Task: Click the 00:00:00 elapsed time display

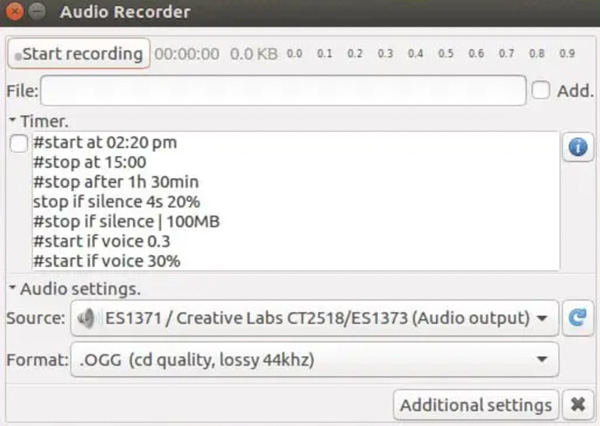Action: 187,53
